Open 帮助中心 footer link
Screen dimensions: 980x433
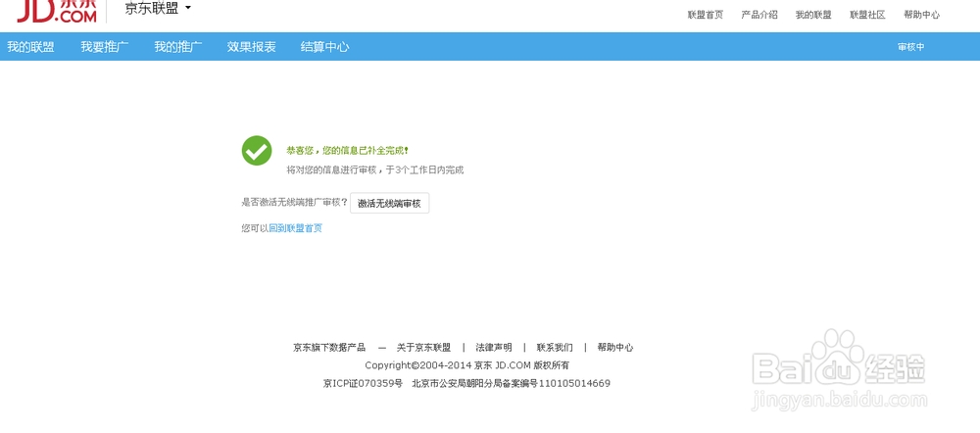[615, 348]
